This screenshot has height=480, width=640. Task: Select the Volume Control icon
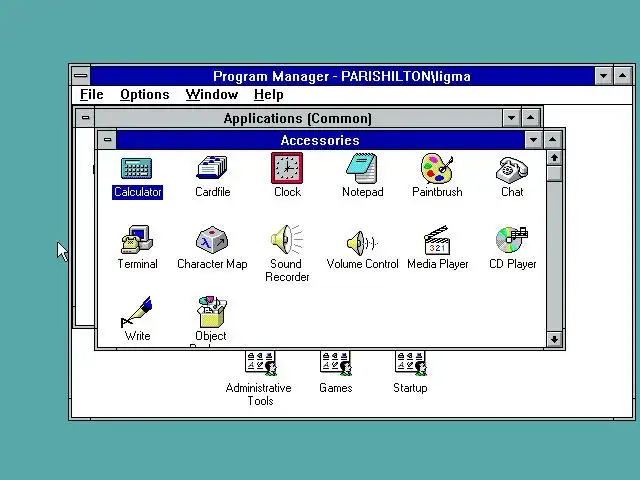tap(362, 243)
